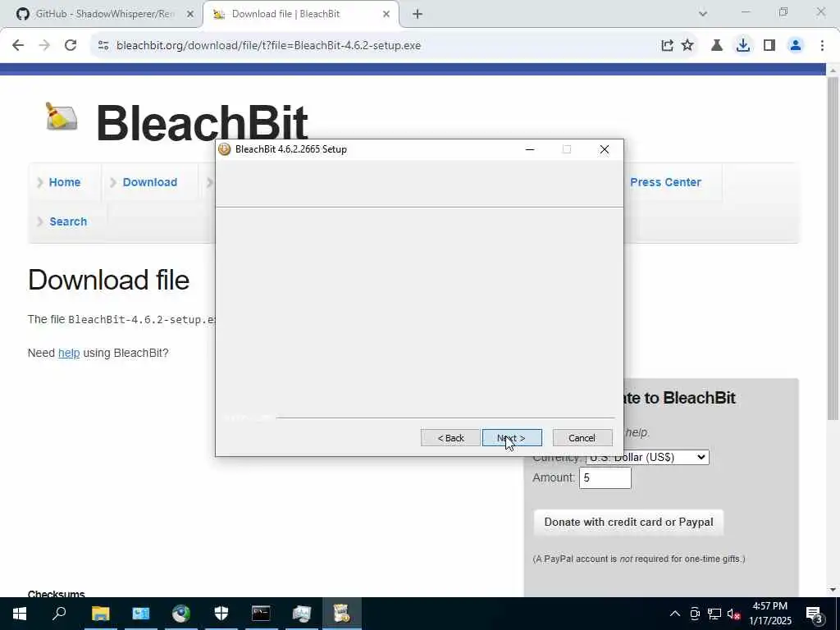This screenshot has width=840, height=630.
Task: Open the Currency U.S. Dollar dropdown
Action: coord(647,457)
